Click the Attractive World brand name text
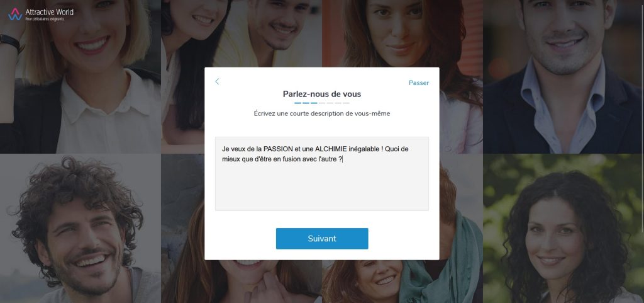Viewport: 644px width, 303px height. 49,12
